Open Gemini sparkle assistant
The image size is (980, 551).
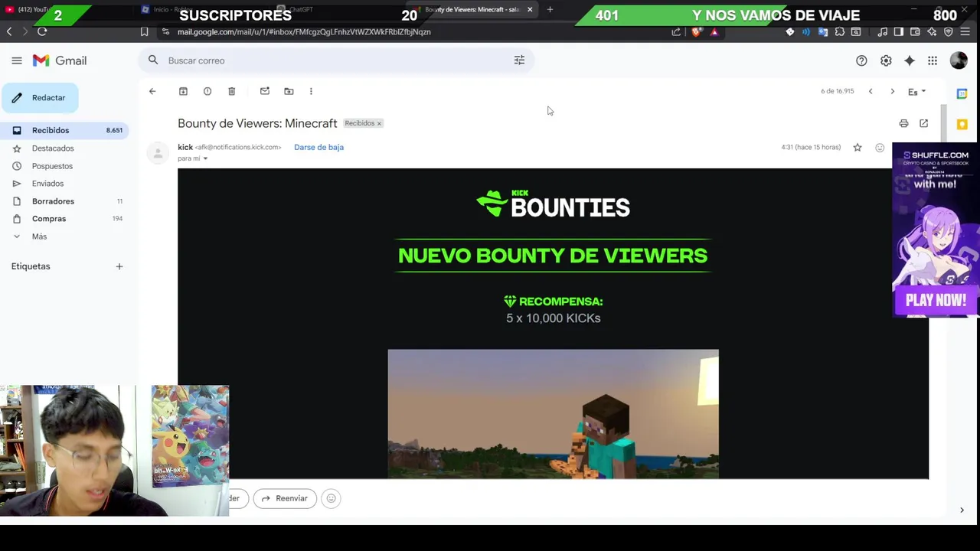tap(910, 60)
